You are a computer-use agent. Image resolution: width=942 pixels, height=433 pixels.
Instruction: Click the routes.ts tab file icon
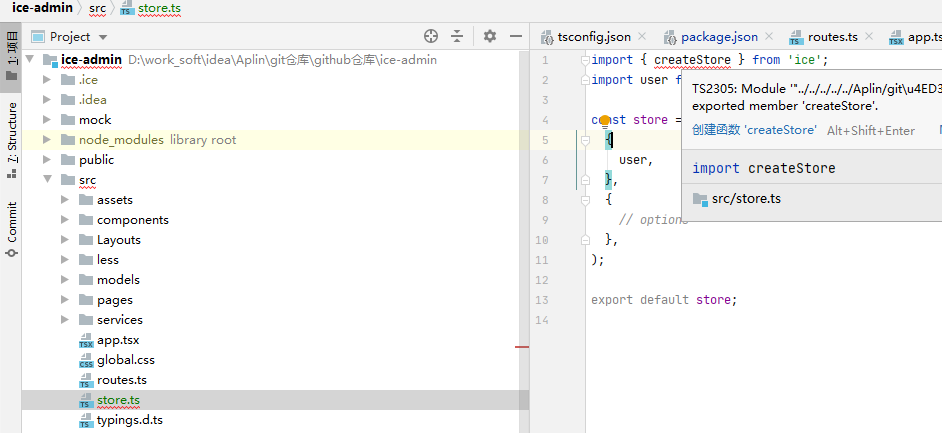coord(796,38)
